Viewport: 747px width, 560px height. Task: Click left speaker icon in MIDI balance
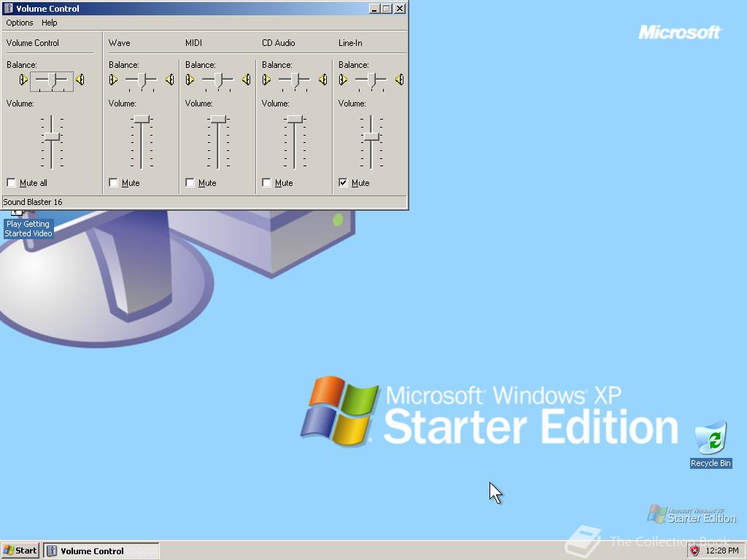[190, 79]
